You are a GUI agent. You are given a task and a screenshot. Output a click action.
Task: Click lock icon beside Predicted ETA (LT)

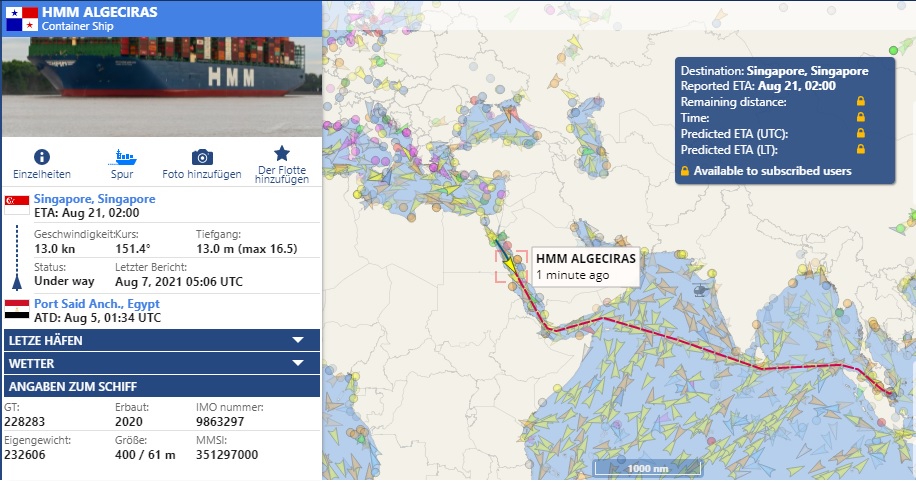[861, 149]
